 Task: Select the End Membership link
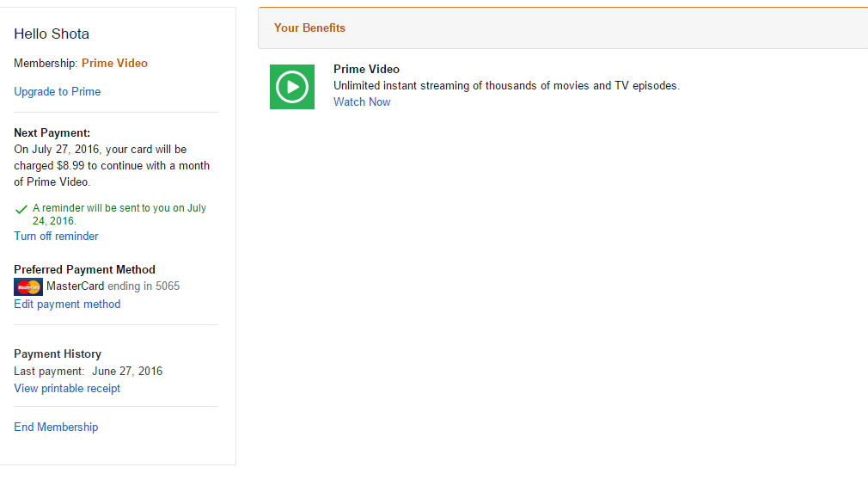click(x=56, y=427)
